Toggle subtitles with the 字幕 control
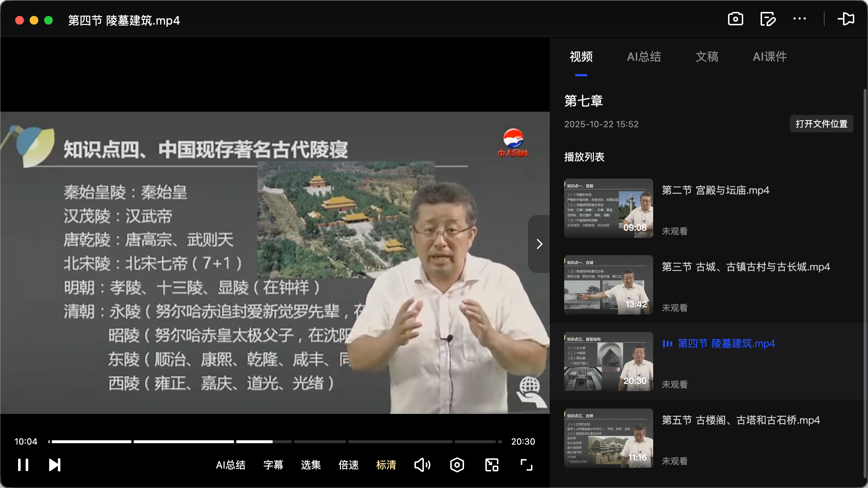 click(x=273, y=465)
